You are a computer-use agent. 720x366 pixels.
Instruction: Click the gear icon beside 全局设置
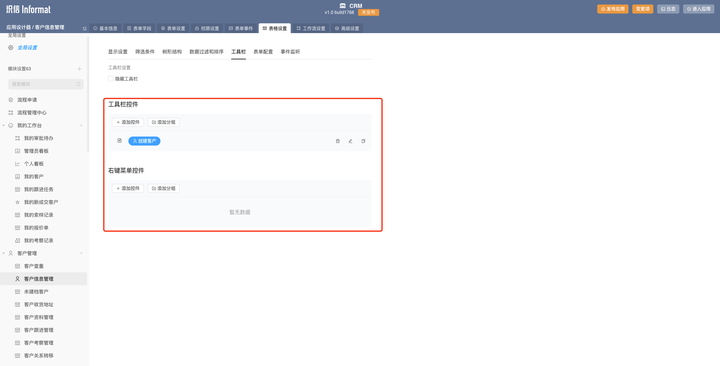(11, 48)
